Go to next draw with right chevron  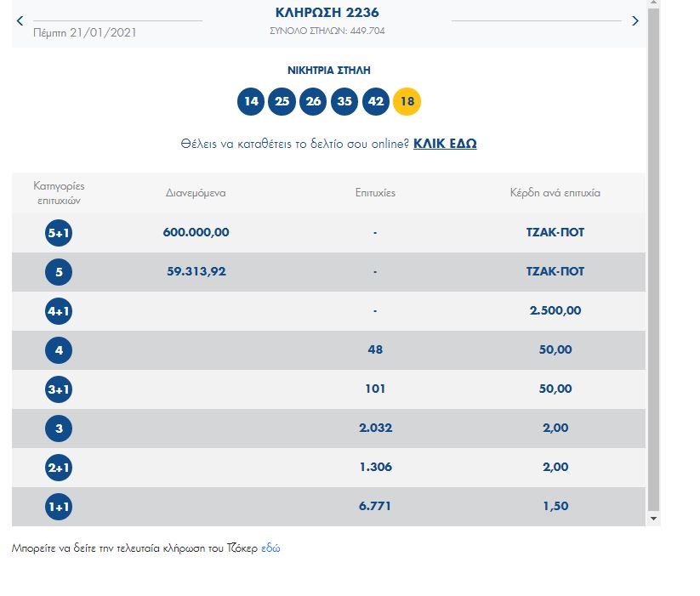click(x=635, y=21)
